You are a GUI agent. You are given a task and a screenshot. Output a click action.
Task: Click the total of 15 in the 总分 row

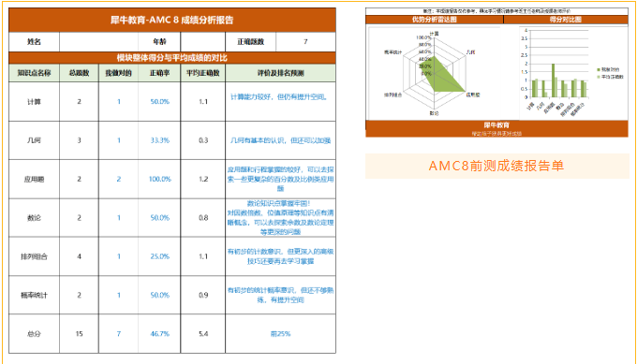click(x=79, y=333)
